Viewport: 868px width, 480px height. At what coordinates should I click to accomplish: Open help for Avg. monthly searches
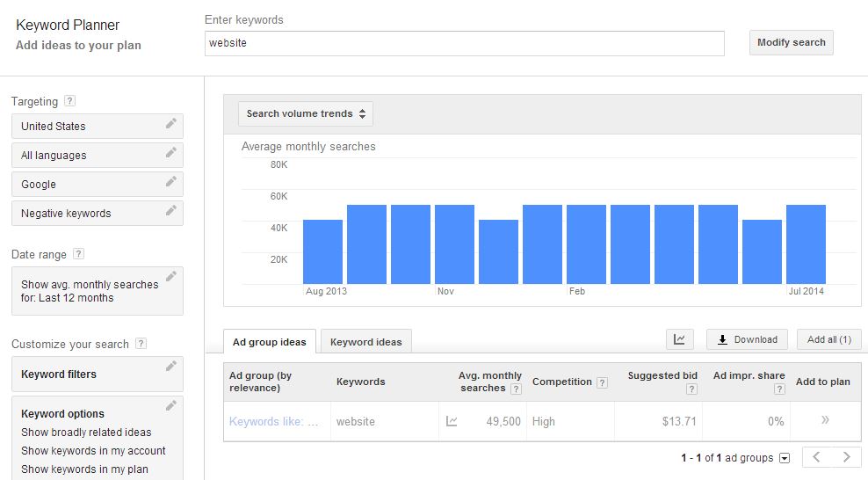516,389
